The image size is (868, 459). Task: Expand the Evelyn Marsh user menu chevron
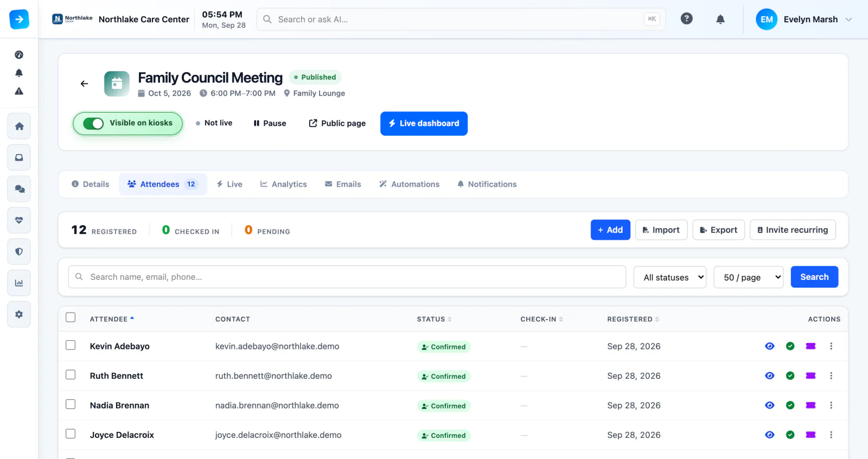tap(849, 20)
